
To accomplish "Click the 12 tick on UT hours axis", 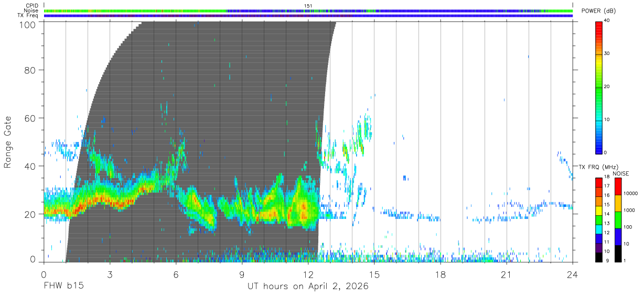I will (x=308, y=274).
